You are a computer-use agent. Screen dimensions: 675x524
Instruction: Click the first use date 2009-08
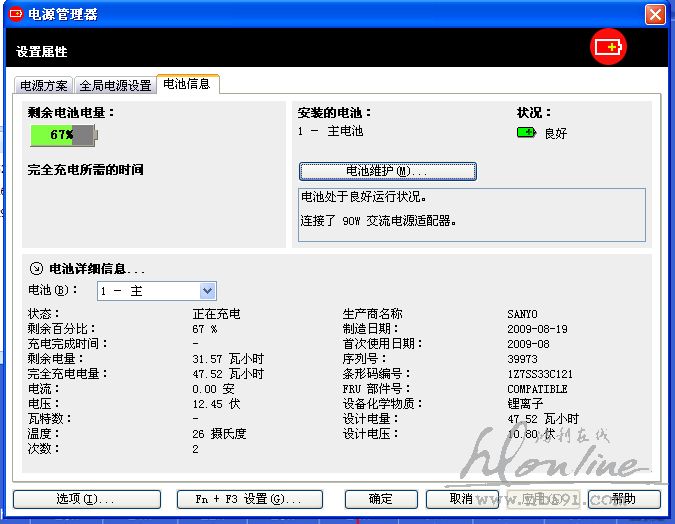click(x=528, y=344)
